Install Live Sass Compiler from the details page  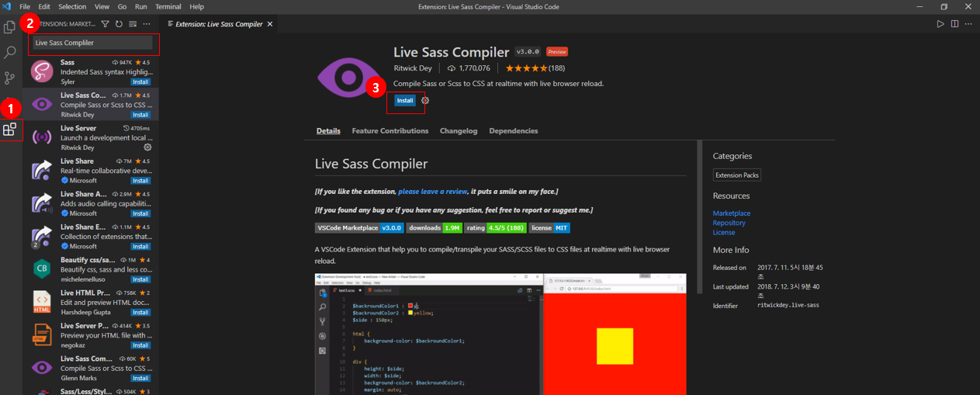[x=405, y=101]
